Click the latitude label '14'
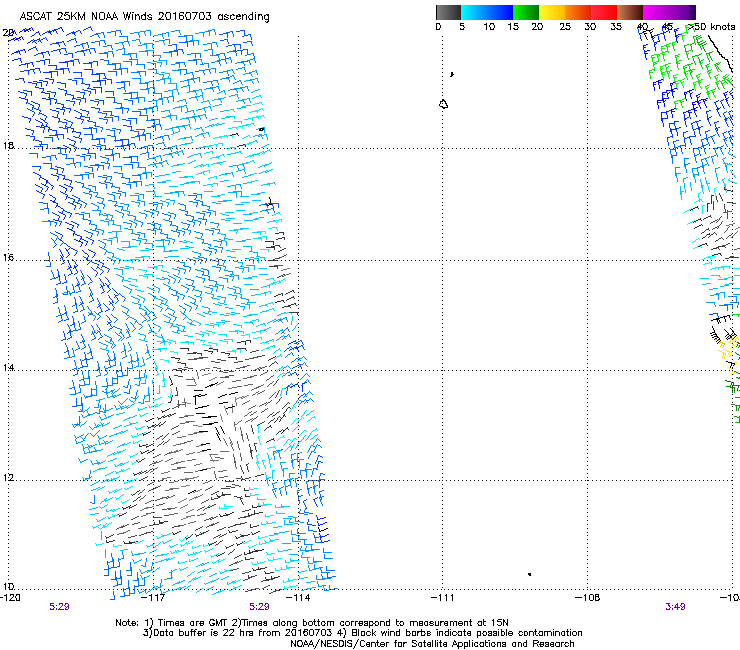This screenshot has height=650, width=740. tap(8, 367)
